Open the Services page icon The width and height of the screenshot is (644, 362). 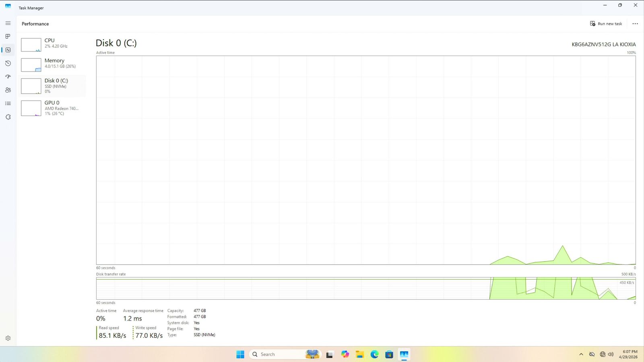tap(8, 117)
